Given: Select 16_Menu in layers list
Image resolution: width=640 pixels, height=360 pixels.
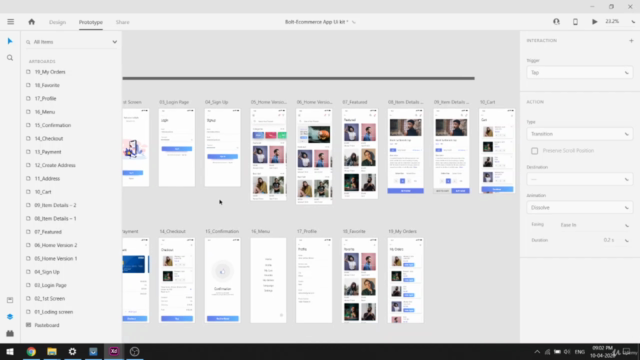Looking at the screenshot, I should (x=44, y=112).
